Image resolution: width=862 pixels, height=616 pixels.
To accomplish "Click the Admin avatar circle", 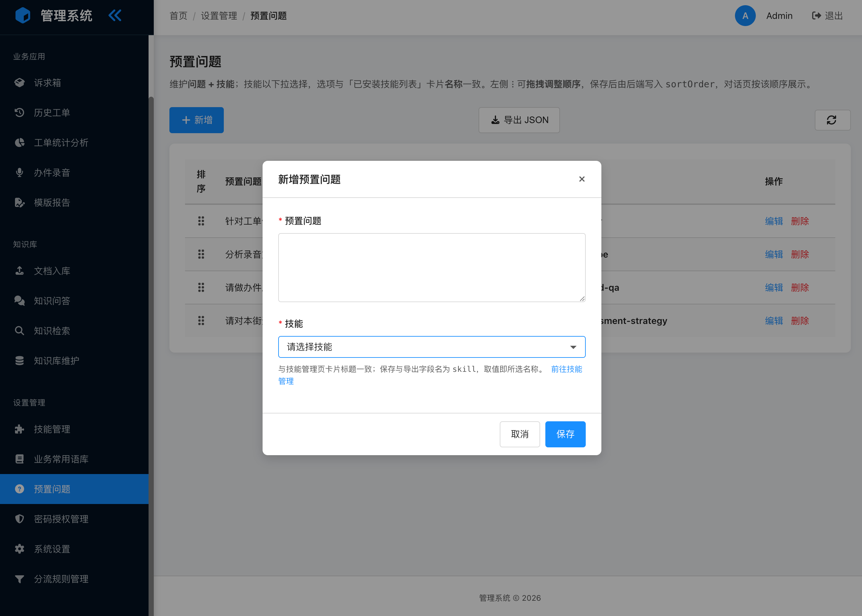I will 745,16.
